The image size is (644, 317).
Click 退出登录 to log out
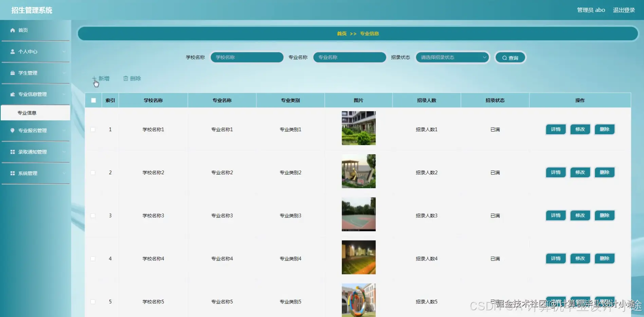(624, 10)
